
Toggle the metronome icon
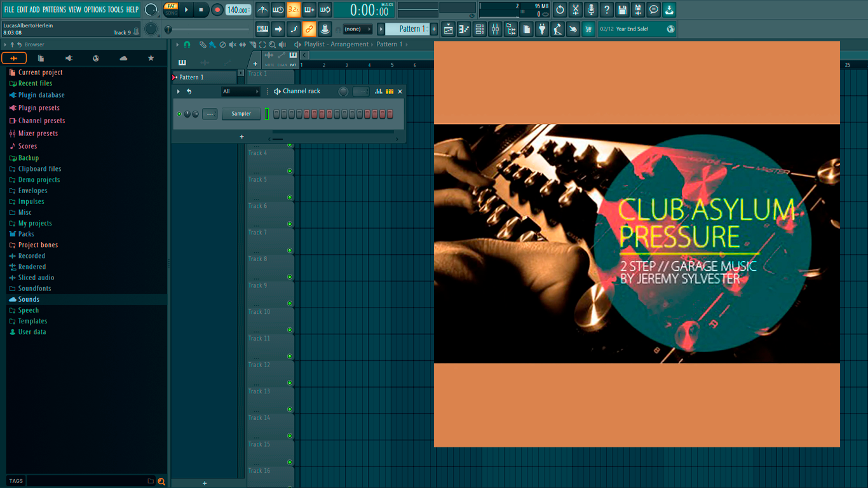coord(262,10)
